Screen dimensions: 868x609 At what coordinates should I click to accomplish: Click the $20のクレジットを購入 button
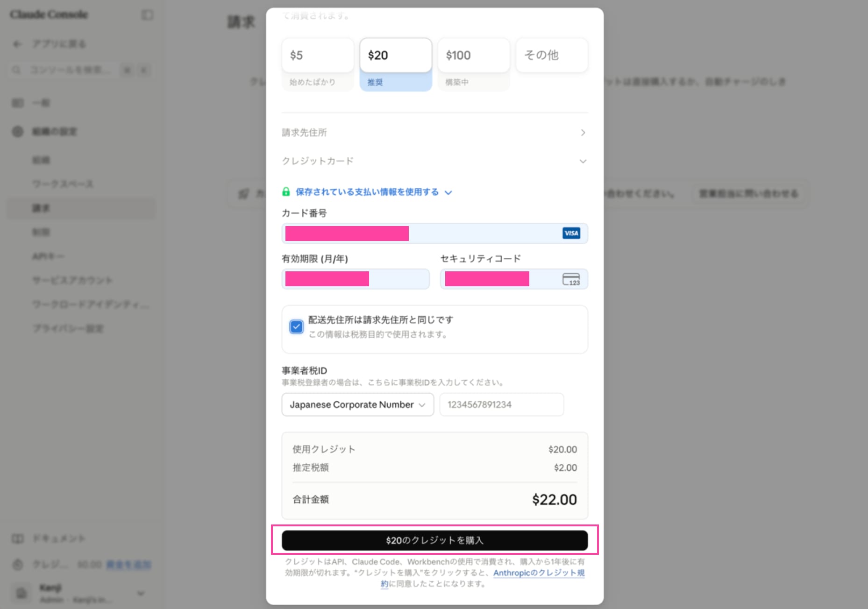[434, 540]
